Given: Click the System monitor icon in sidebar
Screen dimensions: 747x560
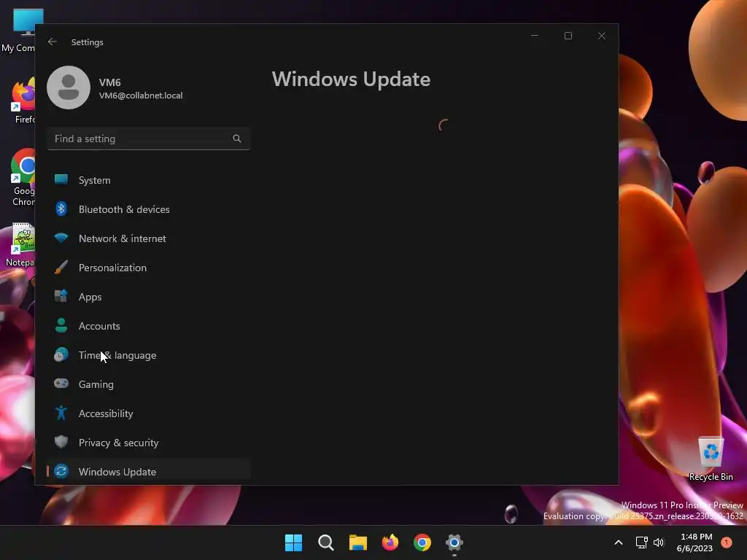Looking at the screenshot, I should [x=61, y=179].
